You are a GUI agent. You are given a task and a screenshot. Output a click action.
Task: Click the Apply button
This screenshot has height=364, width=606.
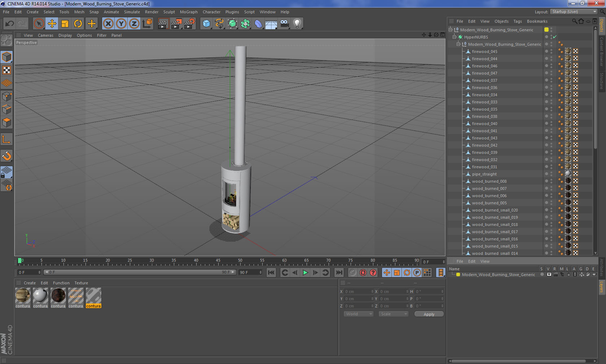[429, 314]
